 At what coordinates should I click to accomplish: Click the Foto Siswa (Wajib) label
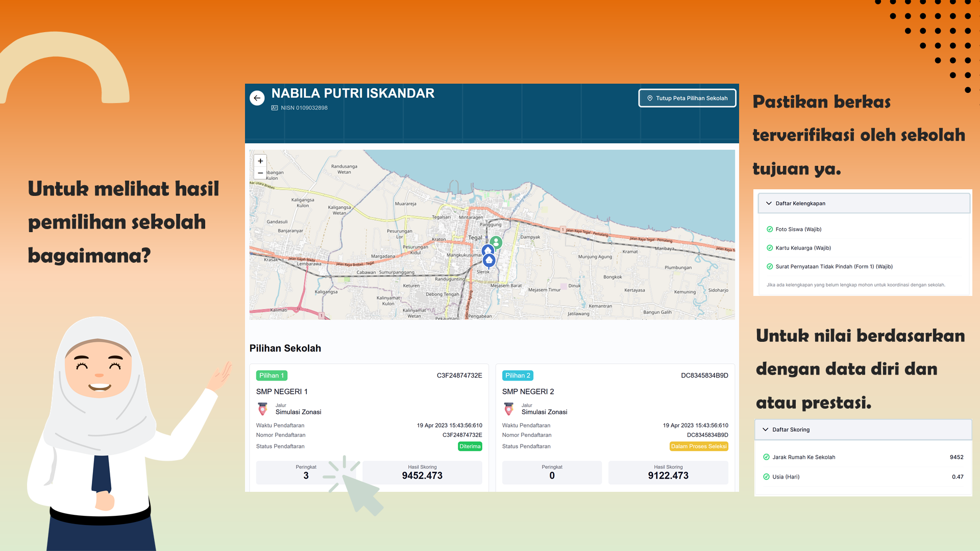(x=798, y=230)
